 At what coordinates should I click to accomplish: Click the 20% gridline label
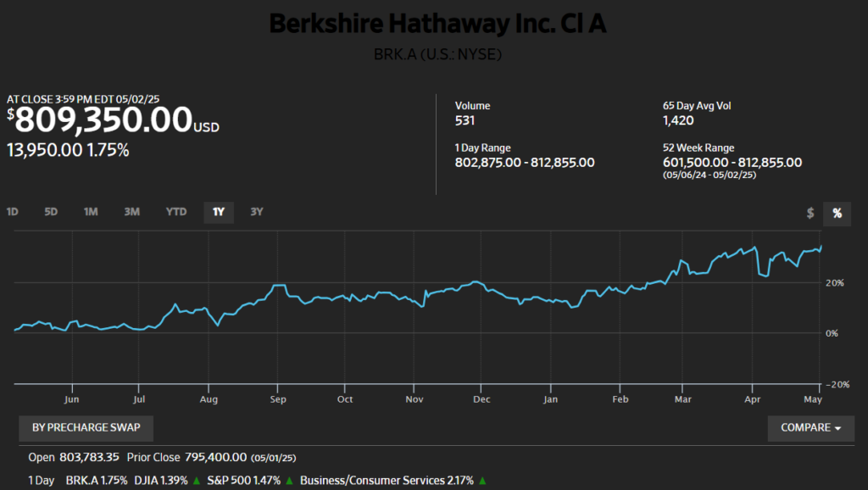click(x=834, y=283)
